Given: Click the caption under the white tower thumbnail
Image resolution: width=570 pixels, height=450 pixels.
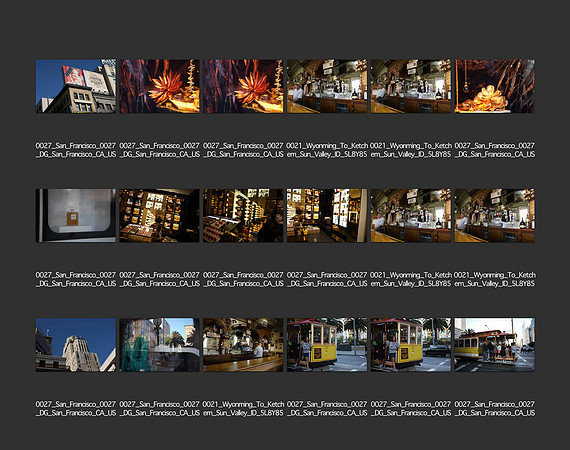Looking at the screenshot, I should [x=76, y=408].
